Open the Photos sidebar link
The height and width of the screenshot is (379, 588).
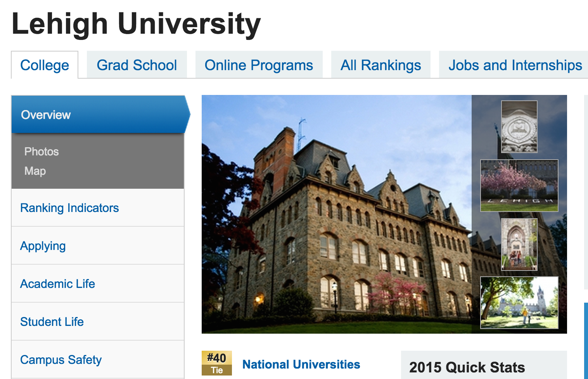tap(42, 152)
